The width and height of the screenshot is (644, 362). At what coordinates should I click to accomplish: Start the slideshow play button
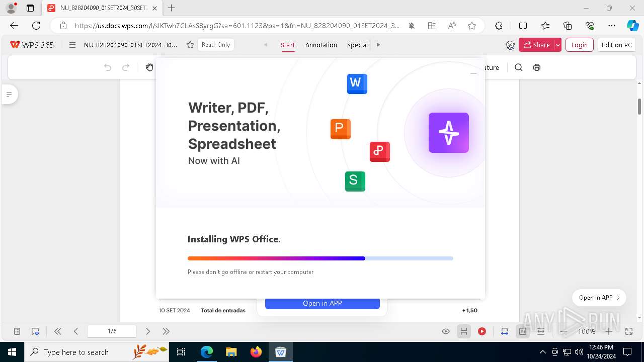(482, 331)
